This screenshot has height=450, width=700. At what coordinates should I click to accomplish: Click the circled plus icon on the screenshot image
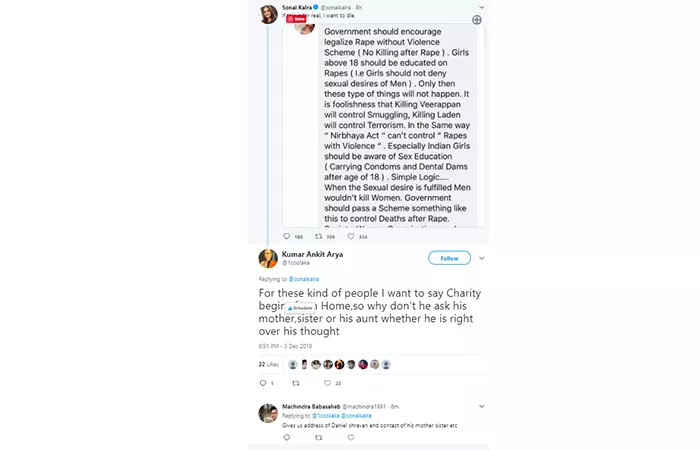pos(477,20)
